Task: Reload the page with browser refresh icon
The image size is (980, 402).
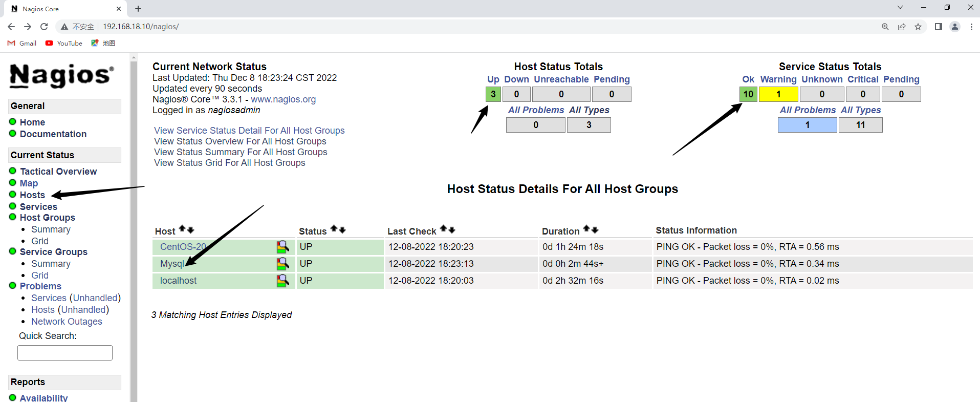Action: pyautogui.click(x=44, y=27)
